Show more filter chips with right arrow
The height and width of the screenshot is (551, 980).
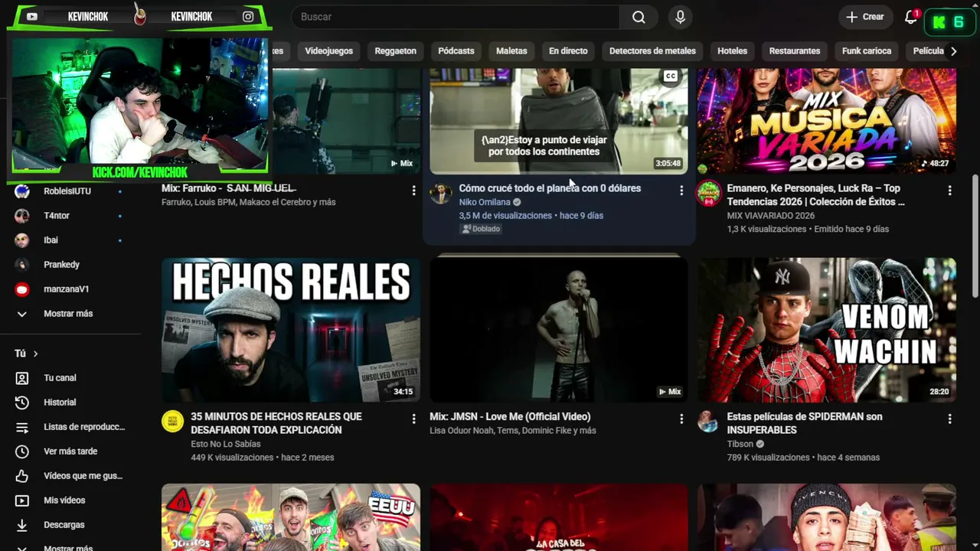coord(953,51)
